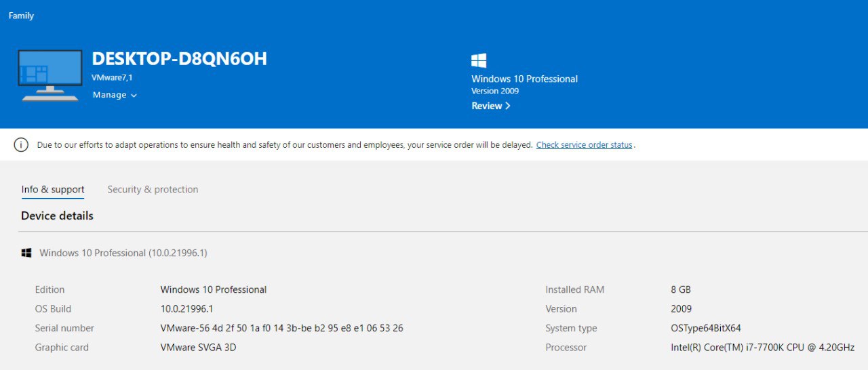Click the System type label
Screen dimensions: 868x370
tap(571, 328)
